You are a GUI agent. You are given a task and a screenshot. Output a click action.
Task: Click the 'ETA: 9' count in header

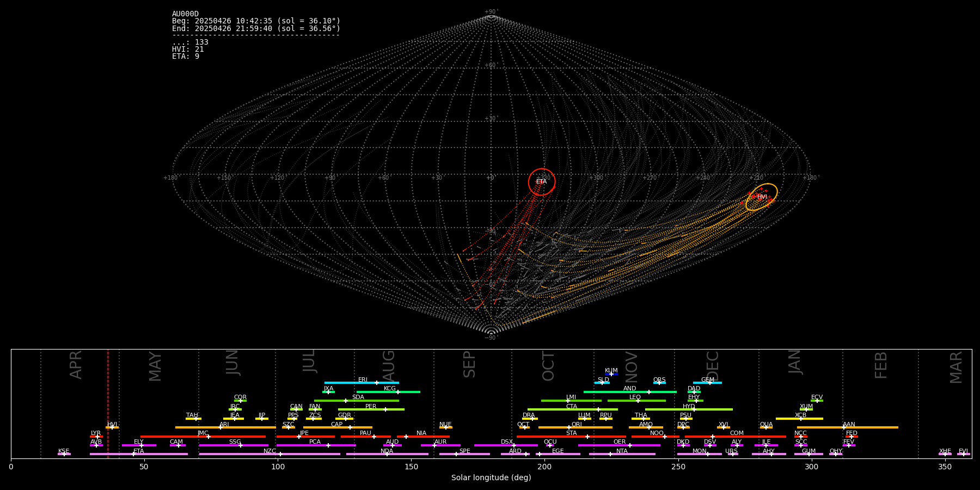(x=186, y=57)
